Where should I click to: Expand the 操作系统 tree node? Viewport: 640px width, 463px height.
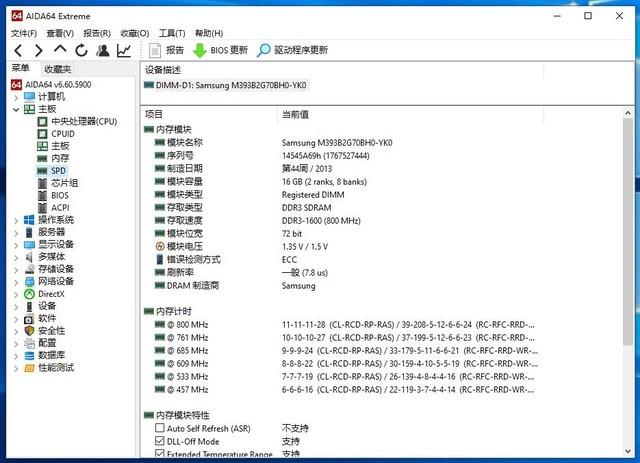[x=16, y=220]
